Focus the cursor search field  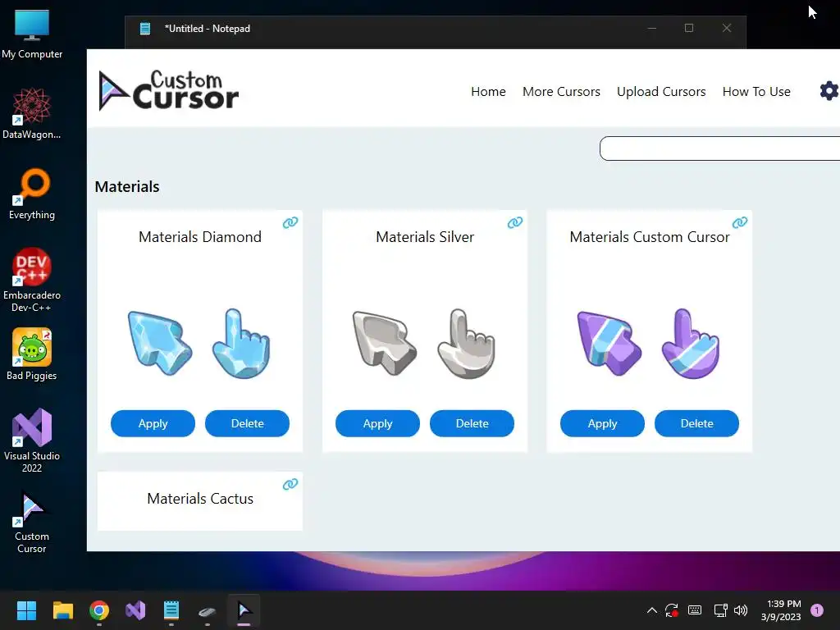click(719, 148)
